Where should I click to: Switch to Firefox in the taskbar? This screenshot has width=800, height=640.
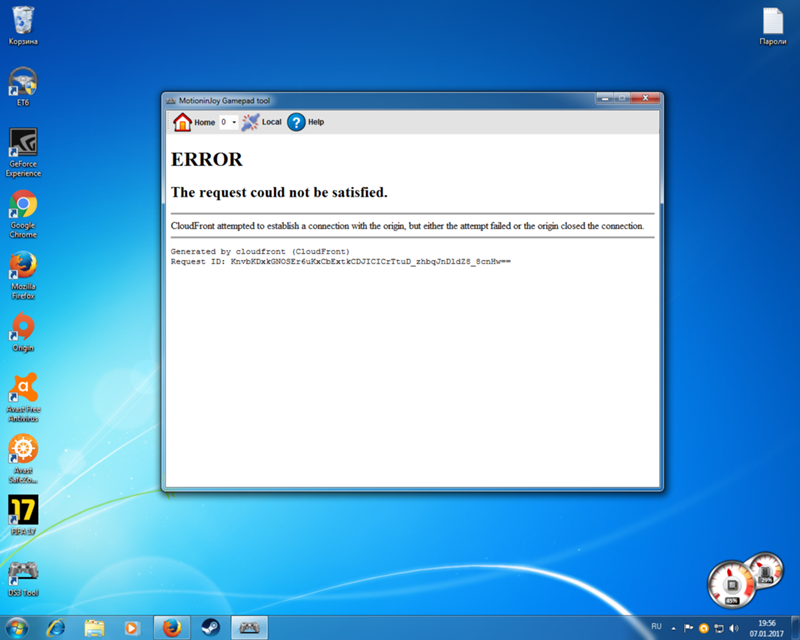point(172,628)
